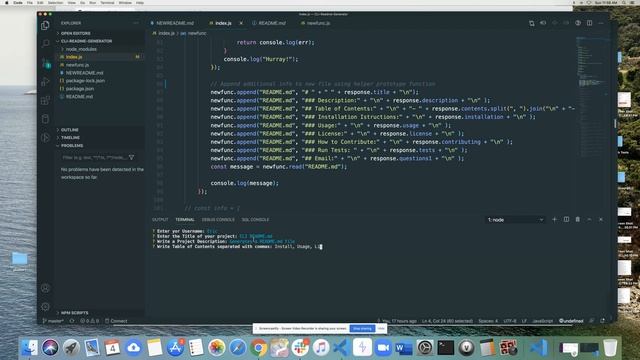
Task: Click Connect in the status bar
Action: coord(116,321)
